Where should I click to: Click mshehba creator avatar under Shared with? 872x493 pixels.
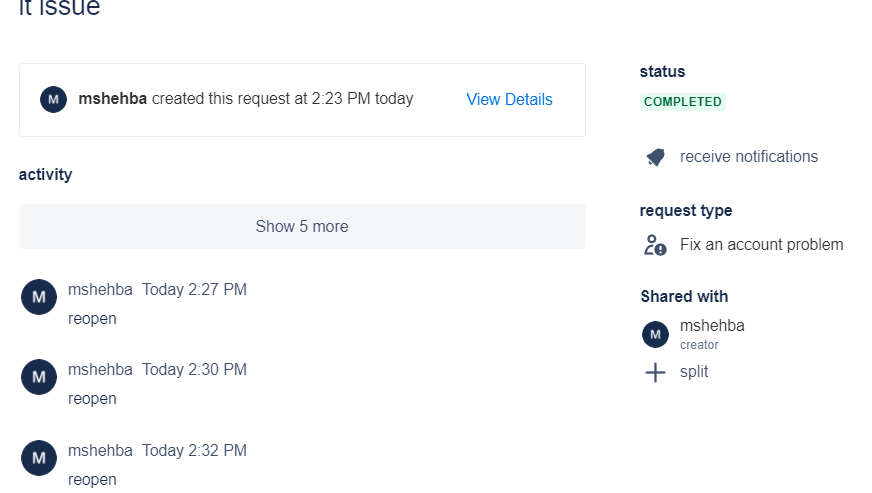(655, 334)
